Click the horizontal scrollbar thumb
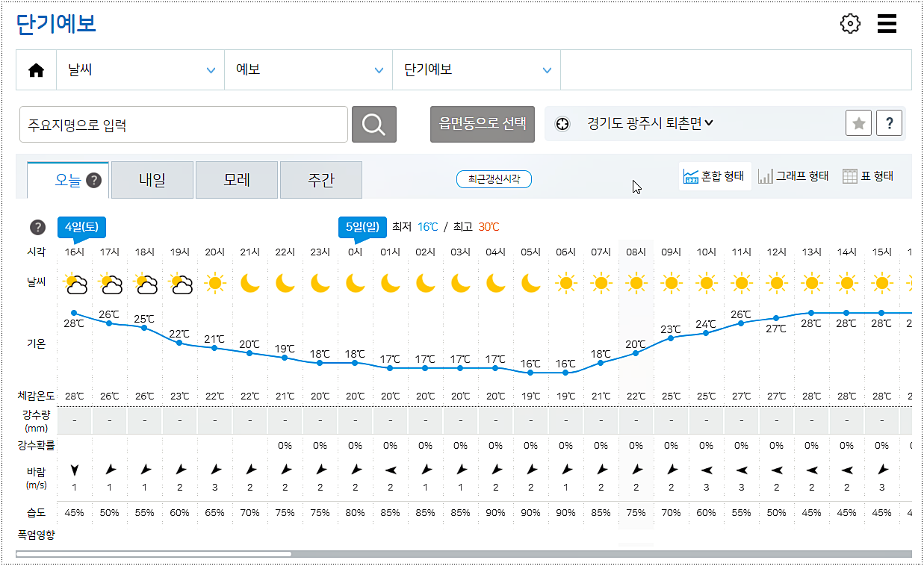 pos(153,554)
